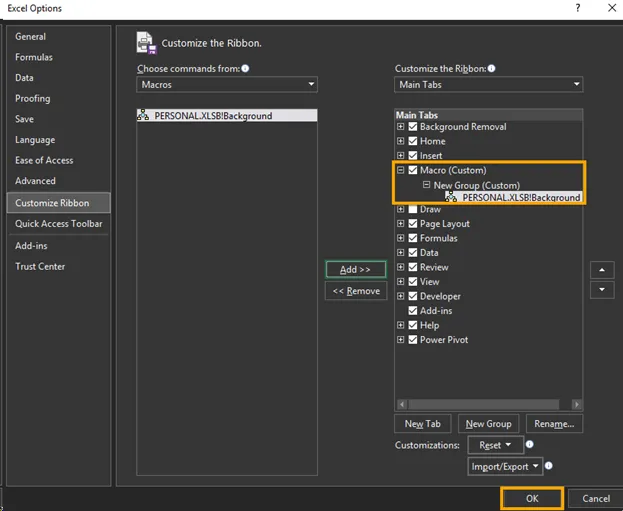Select the Main Tabs header row

tap(488, 115)
